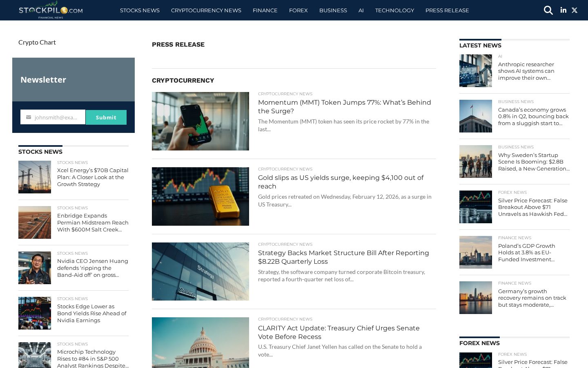Open Xcel Energy's $70B Capital Plan article
The height and width of the screenshot is (368, 588).
[93, 177]
